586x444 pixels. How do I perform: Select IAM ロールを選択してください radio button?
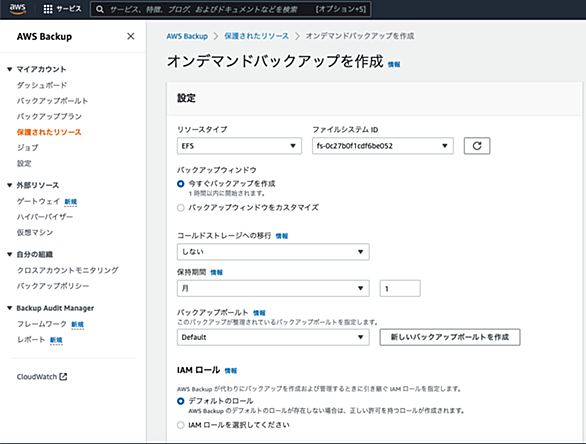tap(181, 425)
